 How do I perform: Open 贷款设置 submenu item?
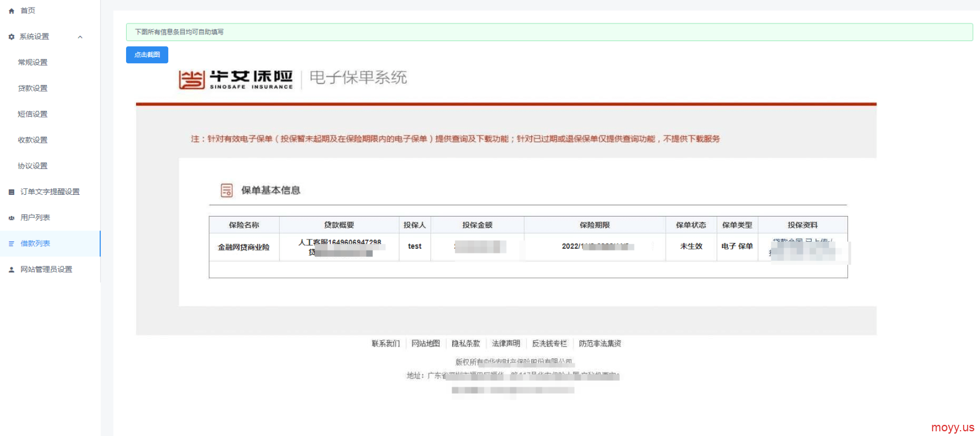pos(32,88)
